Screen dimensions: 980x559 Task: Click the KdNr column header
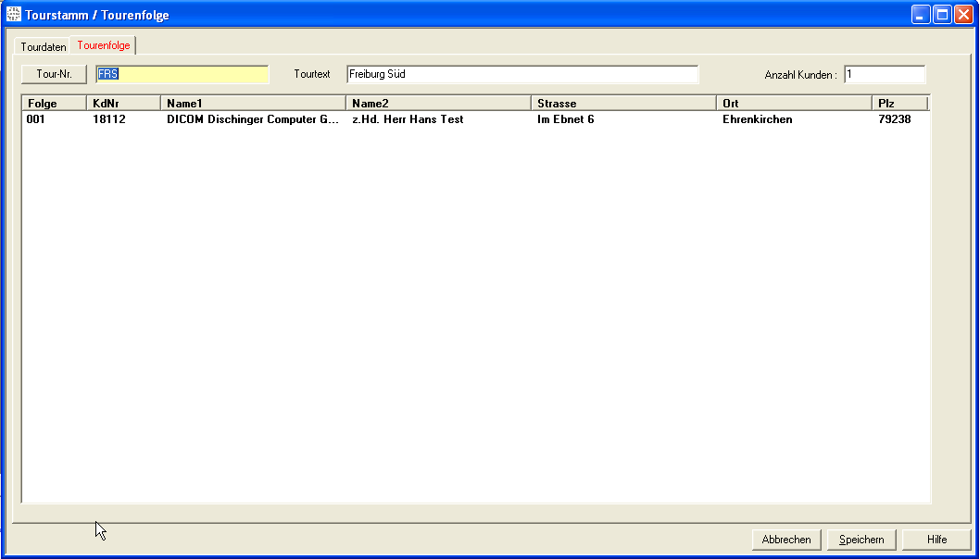(123, 104)
